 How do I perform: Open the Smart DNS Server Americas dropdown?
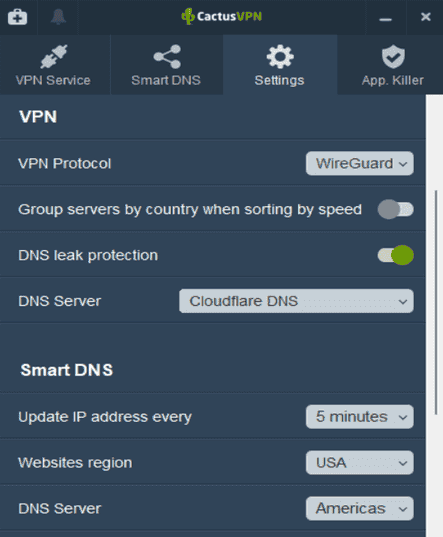pyautogui.click(x=360, y=509)
